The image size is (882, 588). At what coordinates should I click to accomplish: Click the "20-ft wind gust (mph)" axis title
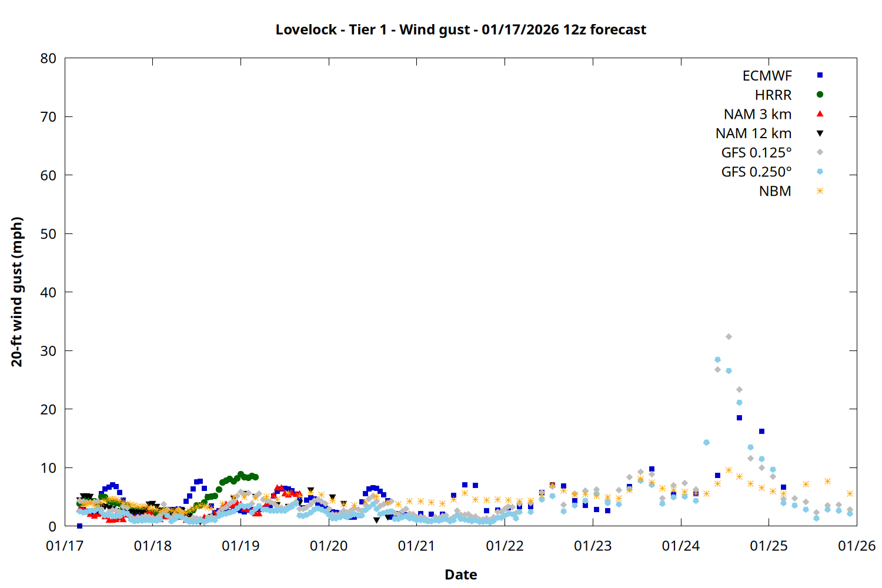point(17,292)
